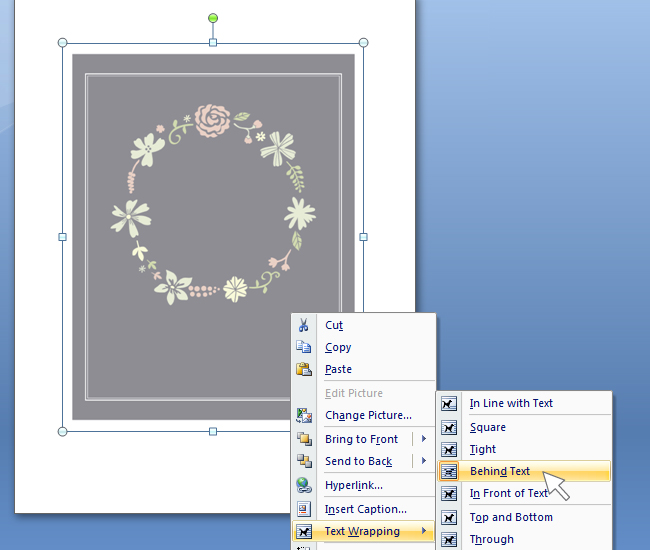Open the Text Wrapping submenu
The width and height of the screenshot is (650, 550).
coord(364,531)
